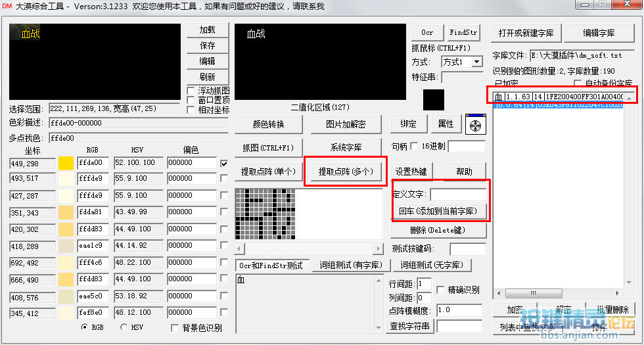Click the ffde00 yellow color swatch
The width and height of the screenshot is (644, 345).
click(66, 163)
